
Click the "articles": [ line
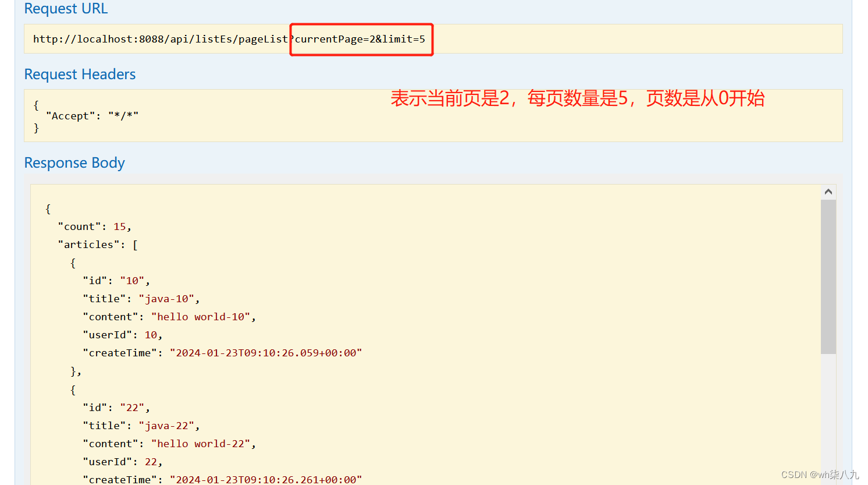(x=98, y=245)
